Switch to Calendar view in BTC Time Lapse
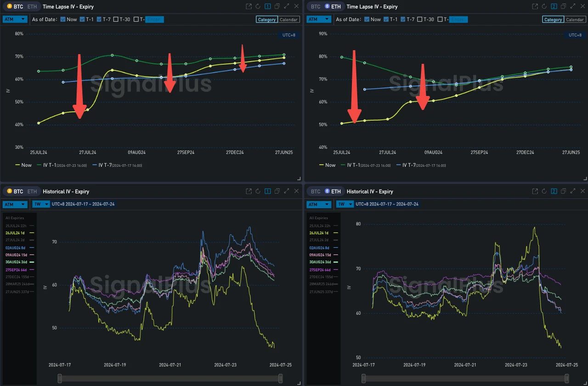The image size is (588, 386). click(x=289, y=19)
